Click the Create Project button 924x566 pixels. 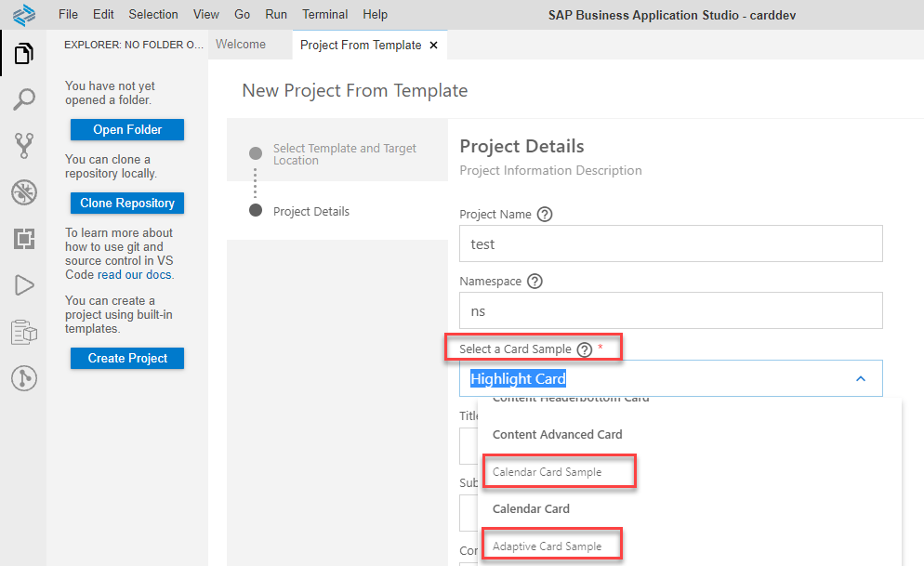point(127,358)
